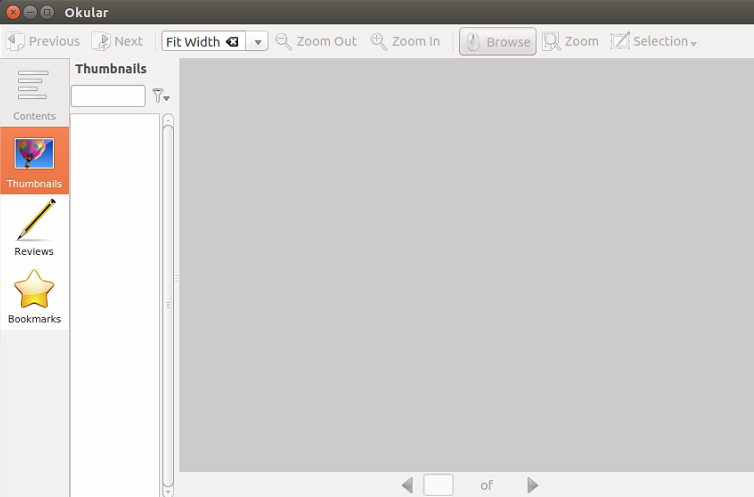Viewport: 754px width, 497px height.
Task: Click the page number input box
Action: pyautogui.click(x=438, y=485)
